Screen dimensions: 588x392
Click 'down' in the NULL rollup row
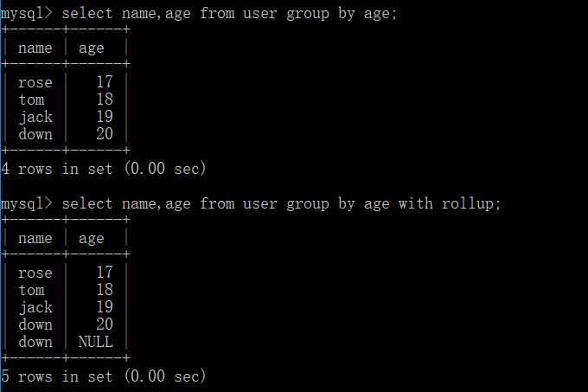point(35,342)
